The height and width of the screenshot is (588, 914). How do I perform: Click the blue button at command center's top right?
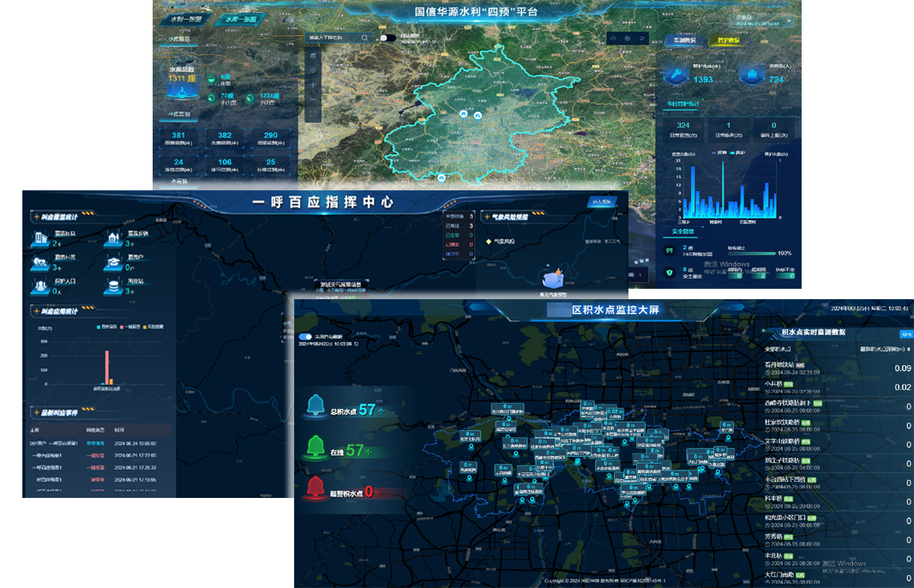click(602, 201)
